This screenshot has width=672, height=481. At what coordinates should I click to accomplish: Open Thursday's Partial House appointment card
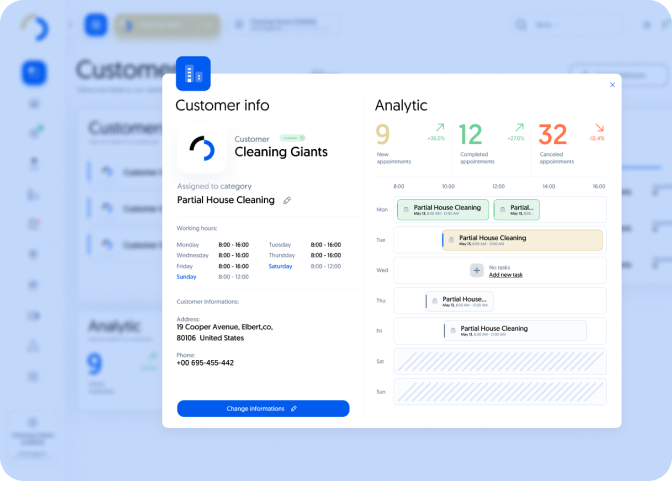459,300
